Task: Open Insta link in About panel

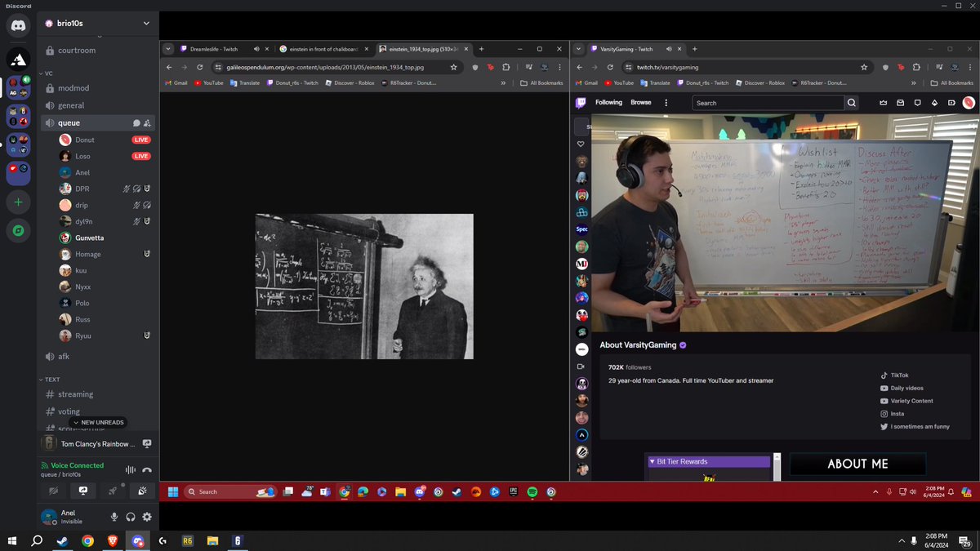Action: pyautogui.click(x=892, y=414)
